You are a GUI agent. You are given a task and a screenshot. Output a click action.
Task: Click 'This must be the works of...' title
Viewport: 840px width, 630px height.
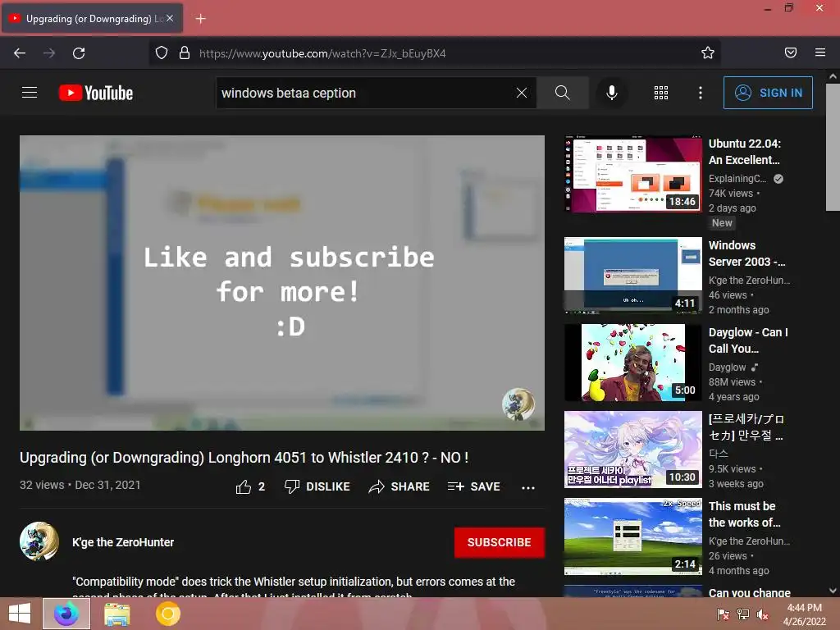[x=744, y=514]
